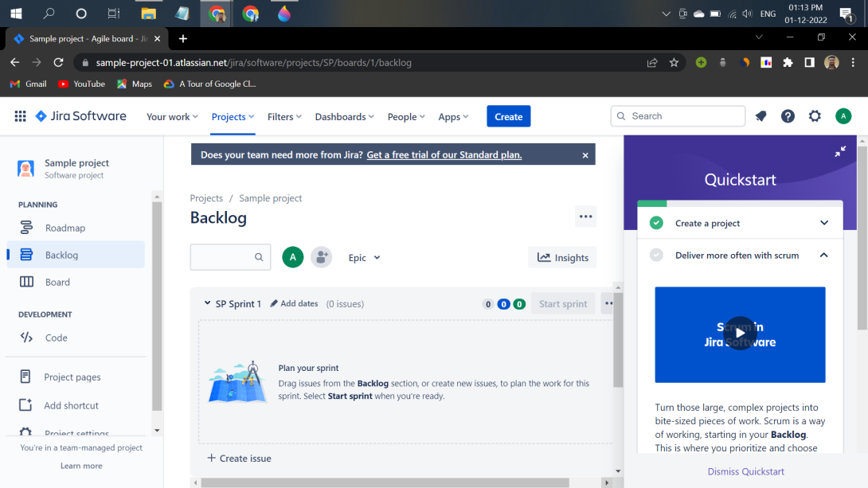The image size is (868, 488).
Task: Click the premium features tag icon
Action: click(x=760, y=116)
